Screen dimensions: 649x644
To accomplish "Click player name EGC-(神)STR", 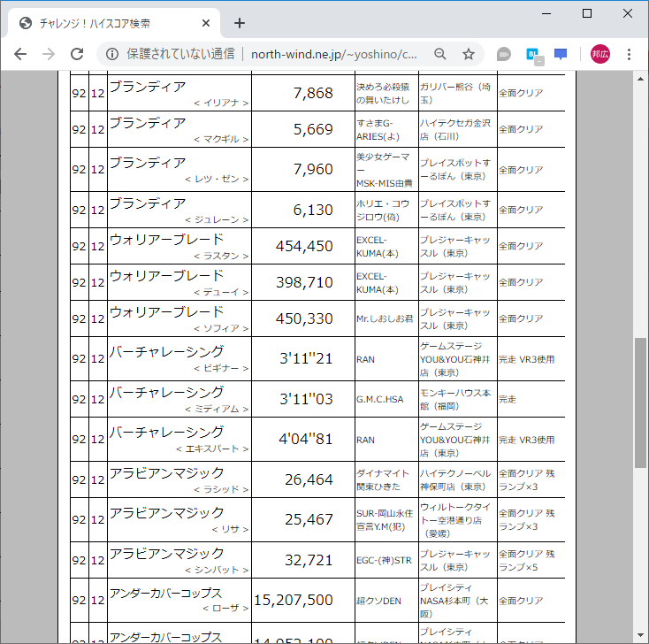I will pyautogui.click(x=384, y=560).
